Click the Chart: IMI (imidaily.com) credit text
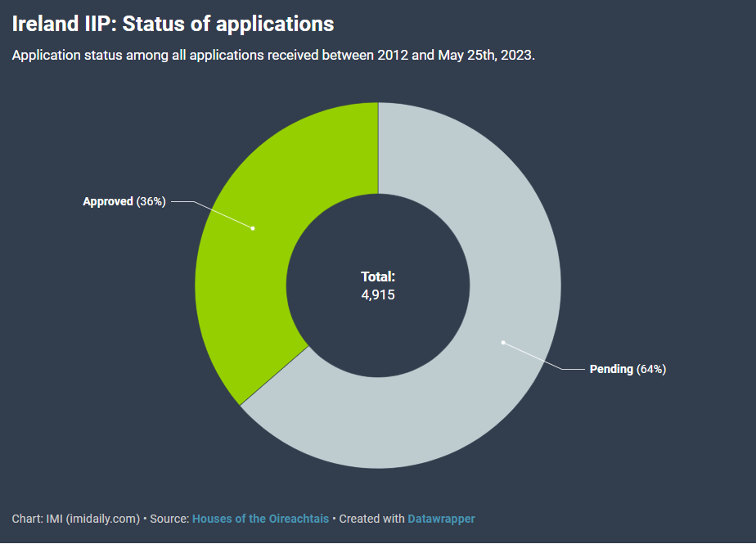This screenshot has width=756, height=544. tap(76, 519)
